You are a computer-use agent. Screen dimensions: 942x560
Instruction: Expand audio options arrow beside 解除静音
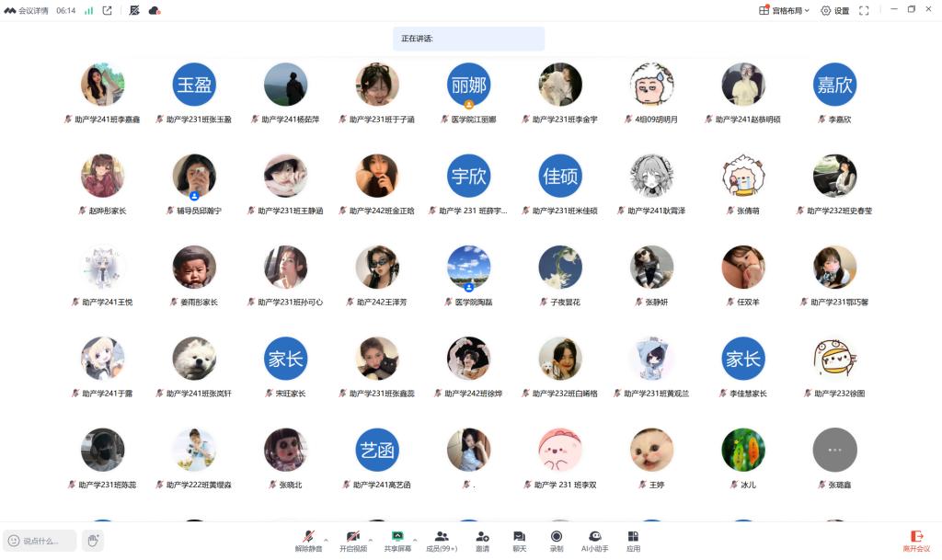pos(326,539)
